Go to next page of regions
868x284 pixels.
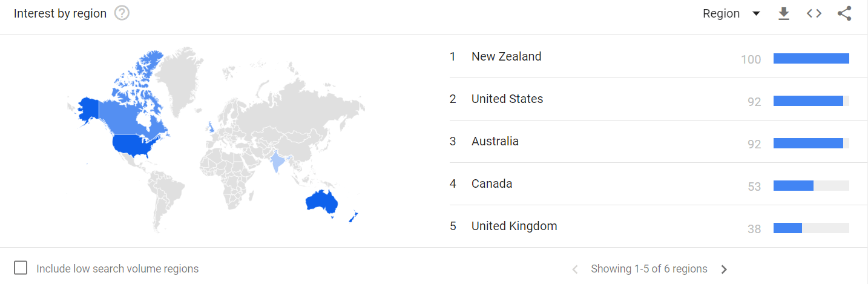coord(724,269)
